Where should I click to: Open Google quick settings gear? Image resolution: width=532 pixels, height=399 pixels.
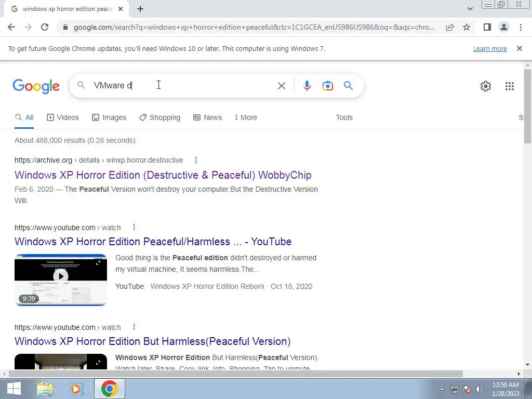[x=486, y=86]
